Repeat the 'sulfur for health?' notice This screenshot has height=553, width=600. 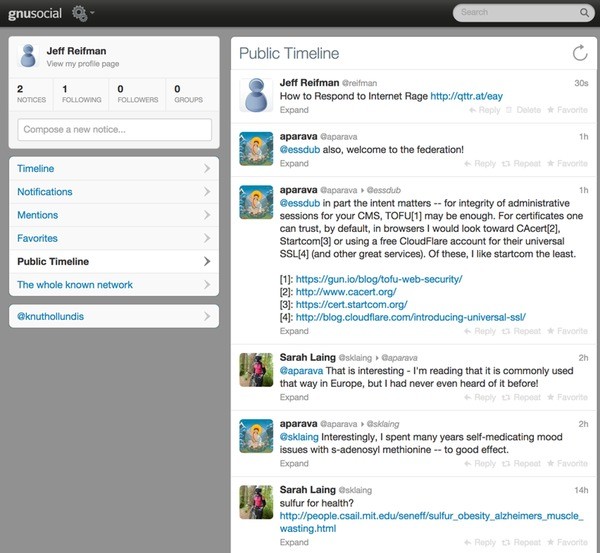coord(521,542)
